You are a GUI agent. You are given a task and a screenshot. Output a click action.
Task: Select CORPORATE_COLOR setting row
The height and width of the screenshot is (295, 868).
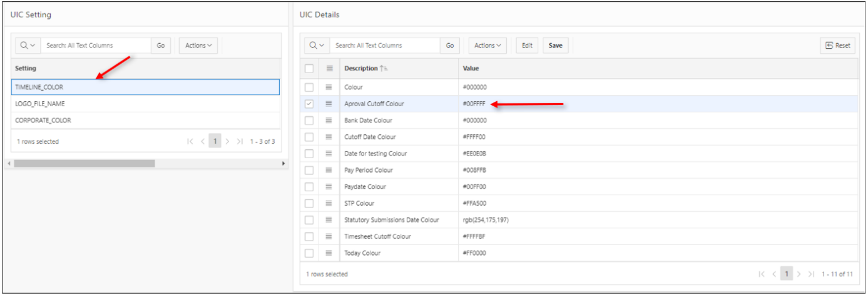145,121
